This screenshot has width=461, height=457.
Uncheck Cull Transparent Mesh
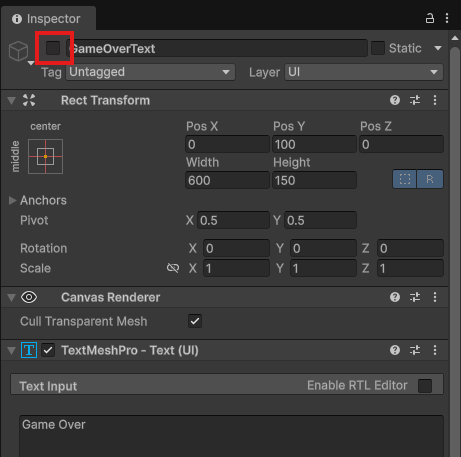[x=195, y=321]
